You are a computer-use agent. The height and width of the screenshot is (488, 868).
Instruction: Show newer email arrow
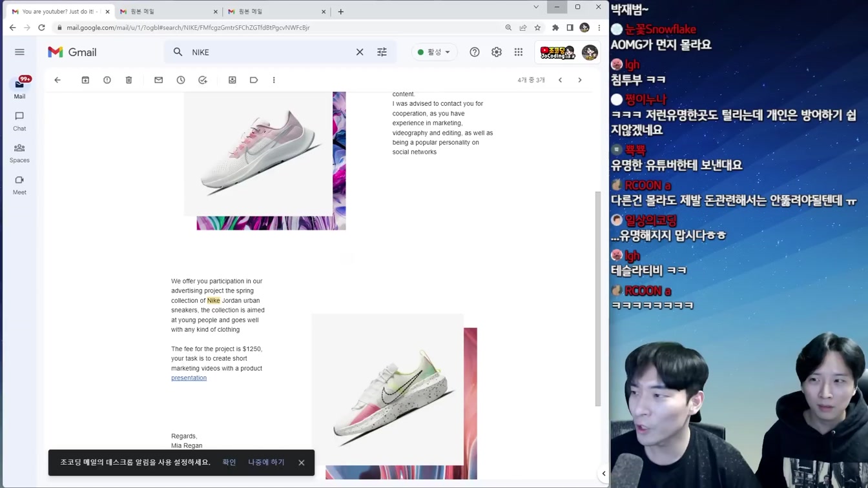(560, 80)
